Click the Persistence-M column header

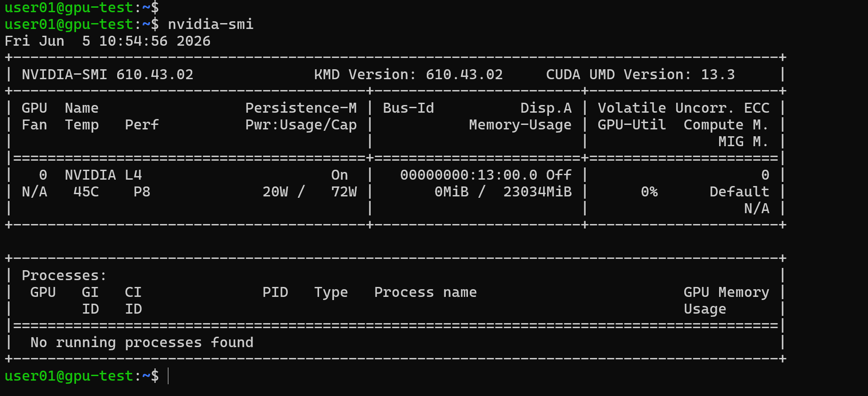301,108
